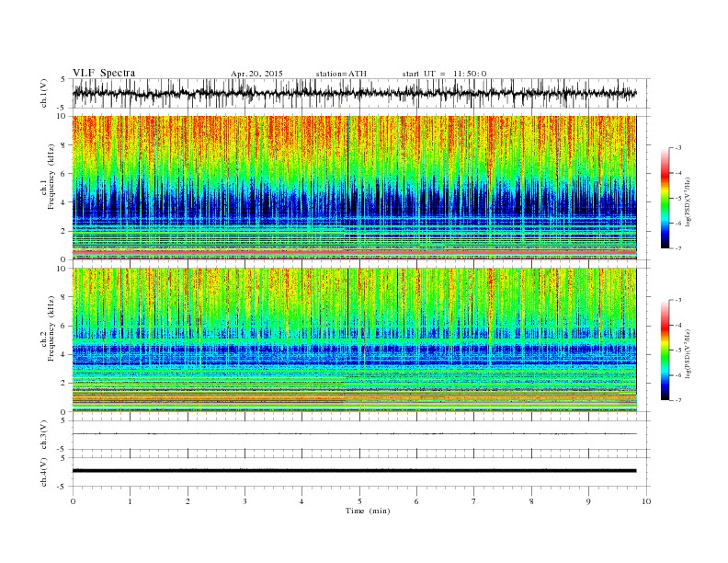Image resolution: width=728 pixels, height=563 pixels.
Task: Select the 'ch.3(V)' axis label
Action: pos(44,435)
